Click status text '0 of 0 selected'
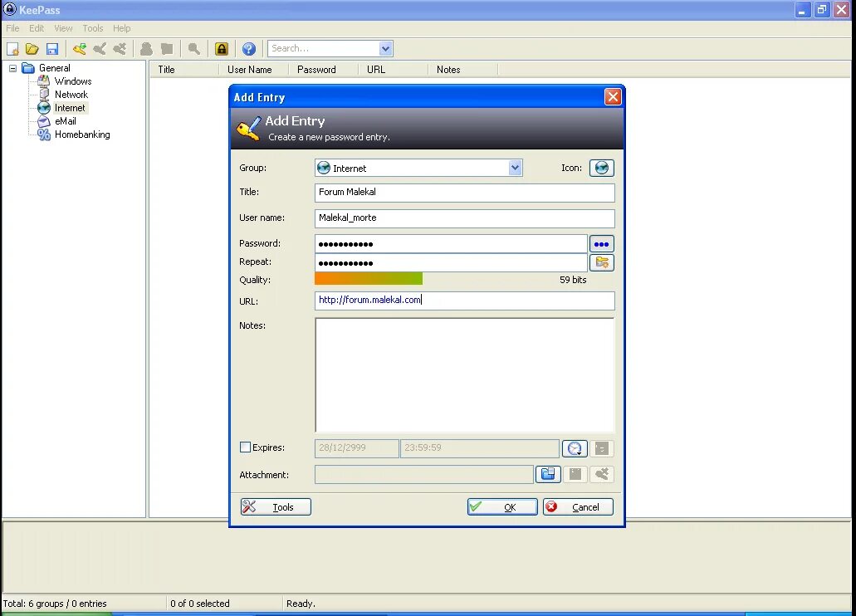This screenshot has height=616, width=856. pyautogui.click(x=200, y=604)
